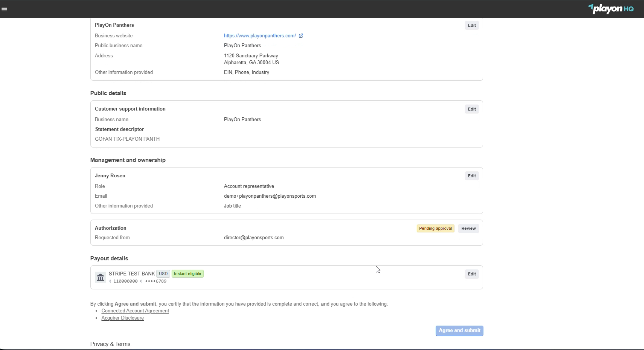Open the Privacy link
This screenshot has width=644, height=350.
point(99,344)
